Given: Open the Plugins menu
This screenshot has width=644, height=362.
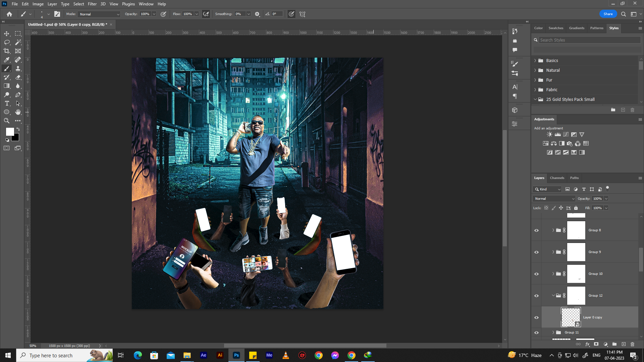Looking at the screenshot, I should pyautogui.click(x=128, y=4).
